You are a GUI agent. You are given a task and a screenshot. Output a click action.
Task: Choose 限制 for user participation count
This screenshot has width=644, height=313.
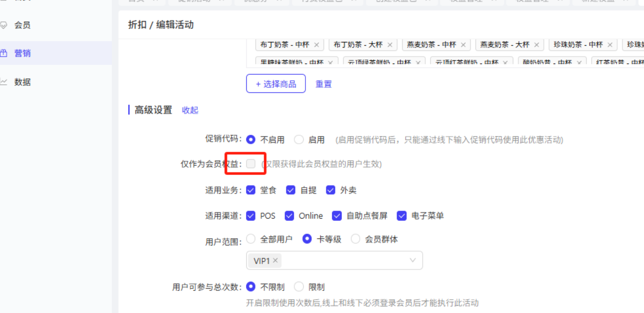299,287
